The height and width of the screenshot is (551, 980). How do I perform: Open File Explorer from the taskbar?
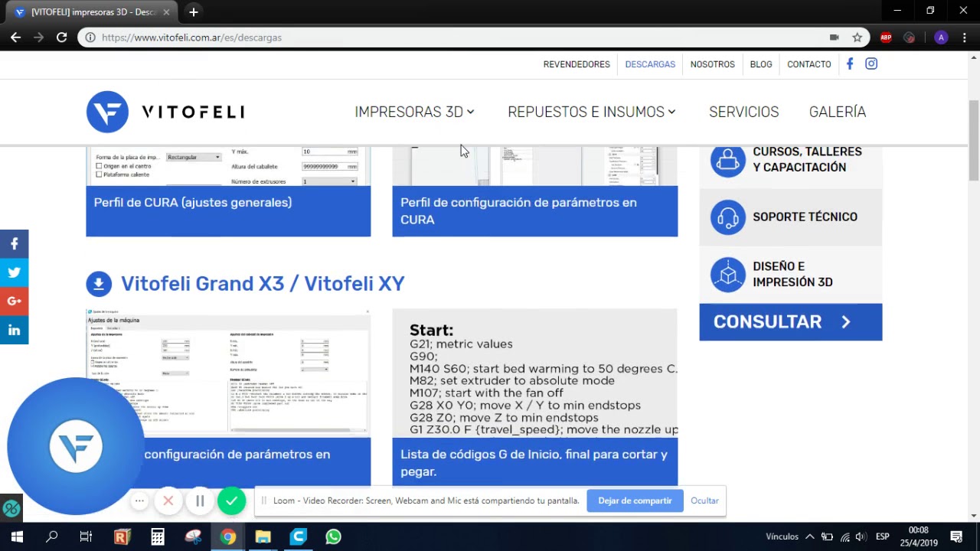[263, 536]
